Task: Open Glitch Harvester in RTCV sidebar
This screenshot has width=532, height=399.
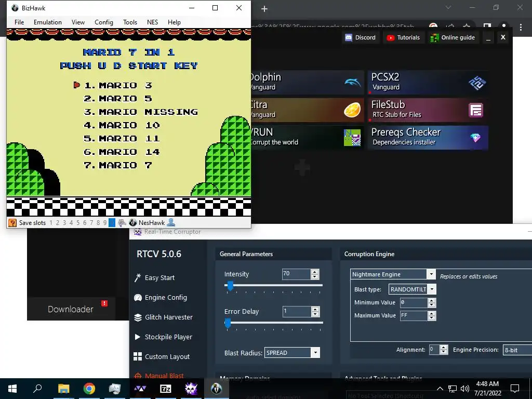Action: click(x=163, y=317)
